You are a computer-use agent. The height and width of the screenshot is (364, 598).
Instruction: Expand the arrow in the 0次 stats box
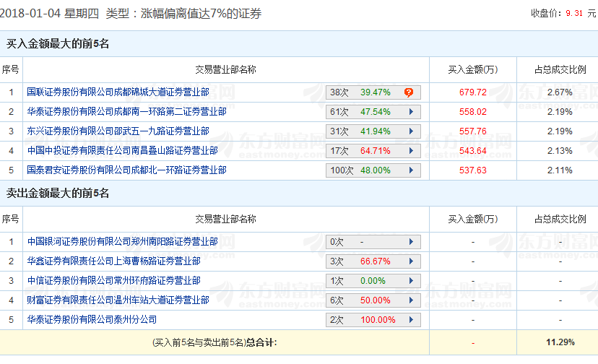click(x=411, y=242)
